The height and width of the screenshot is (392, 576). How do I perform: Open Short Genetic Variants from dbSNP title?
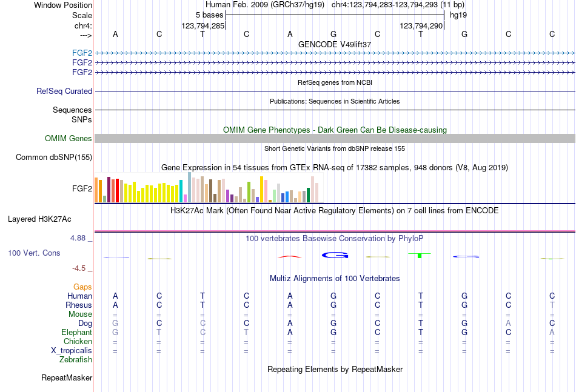click(x=335, y=148)
